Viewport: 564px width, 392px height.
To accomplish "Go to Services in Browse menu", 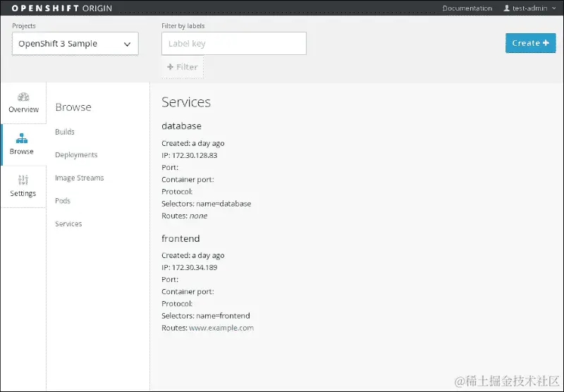I will pyautogui.click(x=68, y=223).
